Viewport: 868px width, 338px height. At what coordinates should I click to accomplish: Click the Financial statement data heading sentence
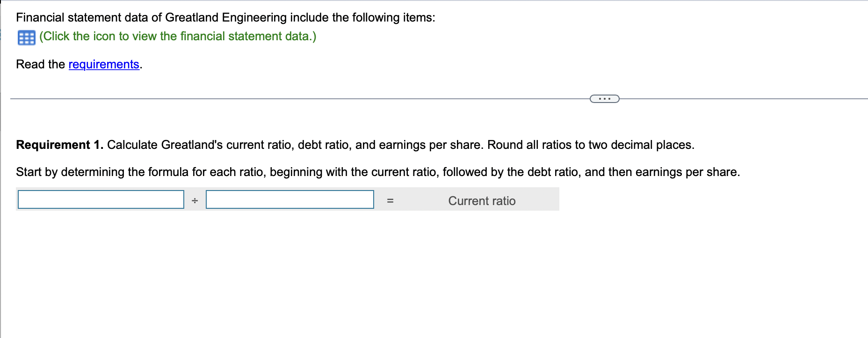pos(225,17)
